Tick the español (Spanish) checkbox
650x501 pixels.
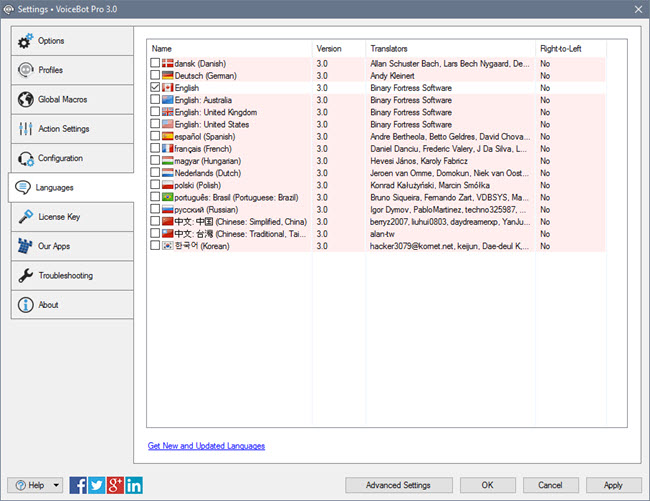[x=154, y=136]
